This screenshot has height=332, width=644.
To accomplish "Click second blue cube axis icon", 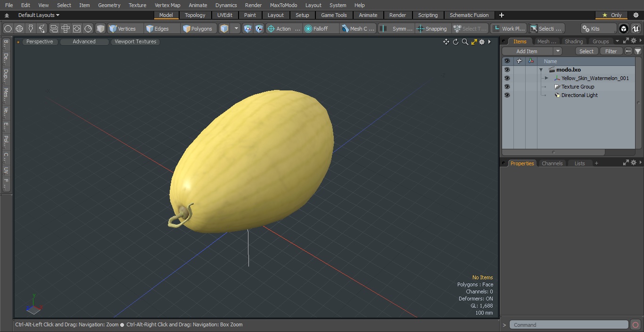I will pos(259,29).
